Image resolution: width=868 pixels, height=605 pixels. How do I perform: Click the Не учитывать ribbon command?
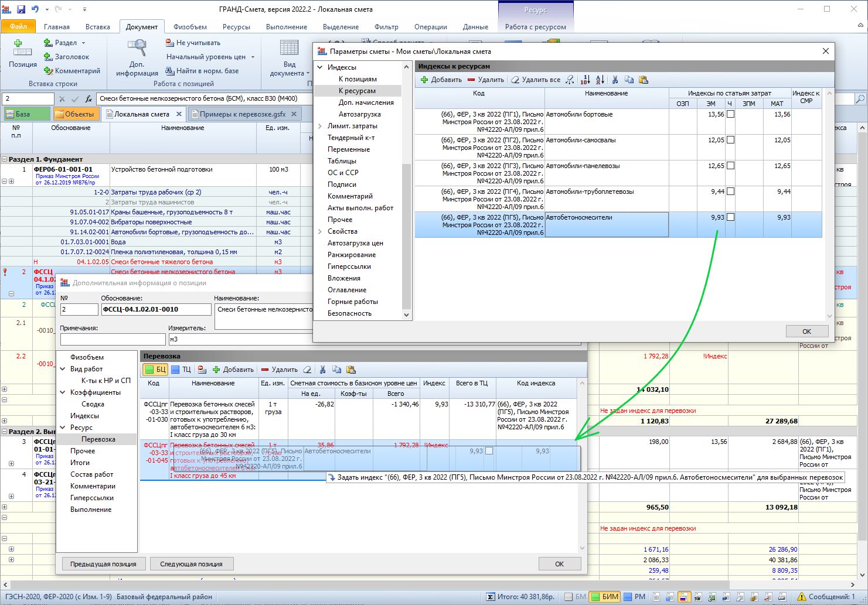(193, 43)
